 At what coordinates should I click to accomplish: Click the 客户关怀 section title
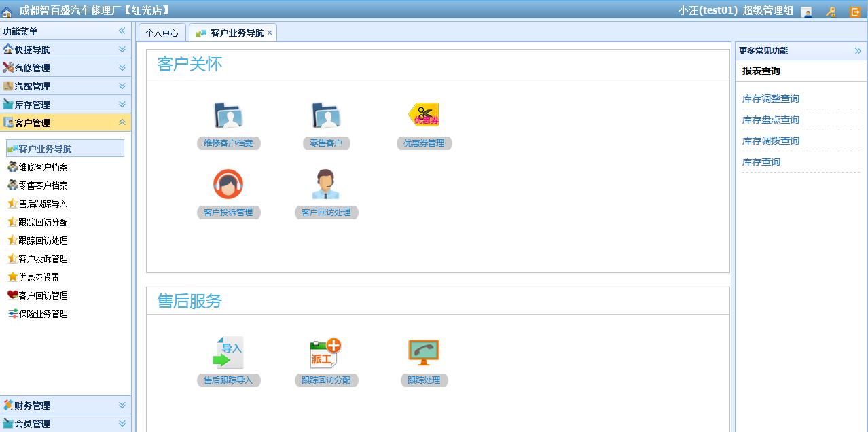point(189,64)
